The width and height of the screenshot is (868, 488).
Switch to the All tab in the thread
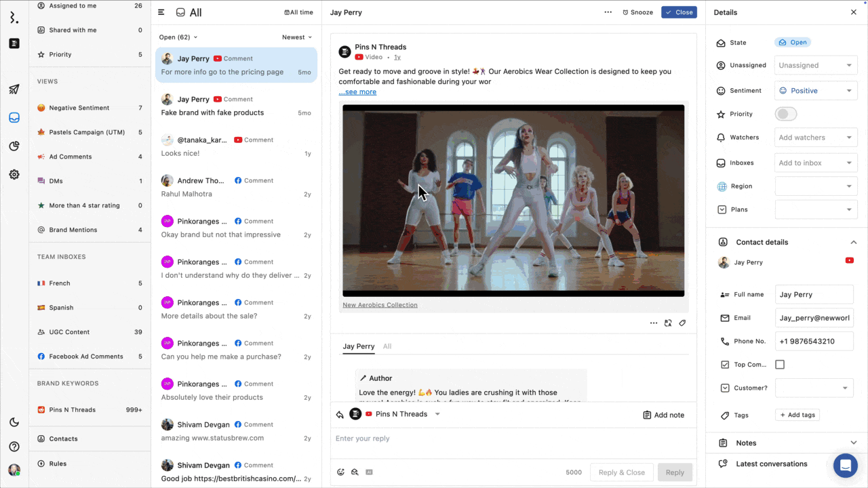387,346
